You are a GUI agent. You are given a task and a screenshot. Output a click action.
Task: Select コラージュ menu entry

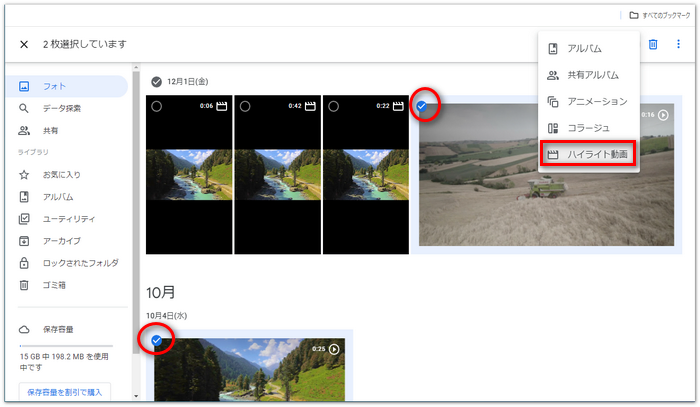click(589, 128)
